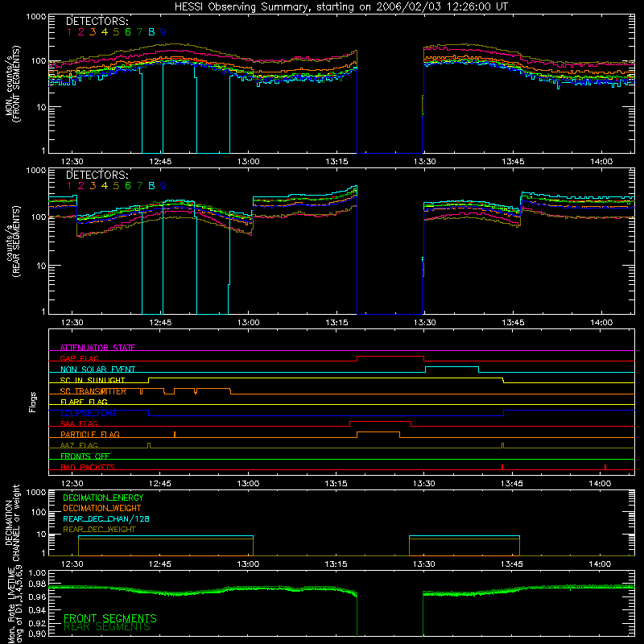Click the SC_TRANSMITTER flag label
Screen dimensions: 644x644
[x=93, y=391]
